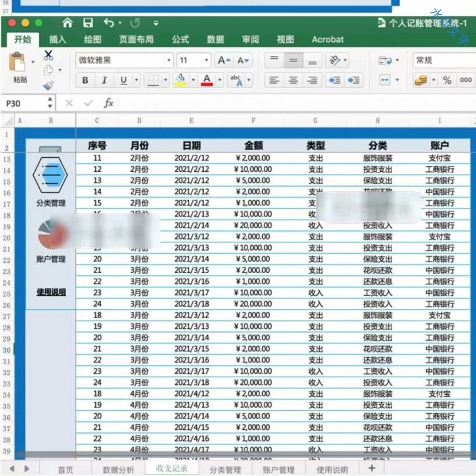
Task: Open the font size 11 dropdown
Action: pos(207,60)
